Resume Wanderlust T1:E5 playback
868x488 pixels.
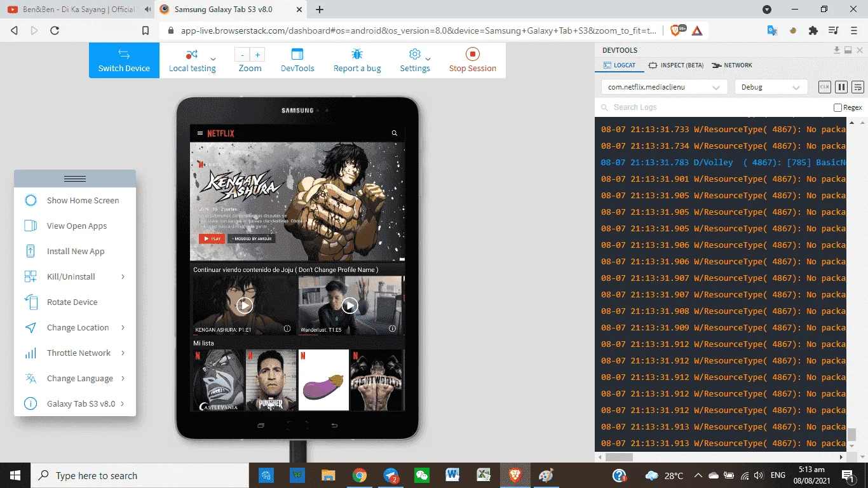click(350, 306)
